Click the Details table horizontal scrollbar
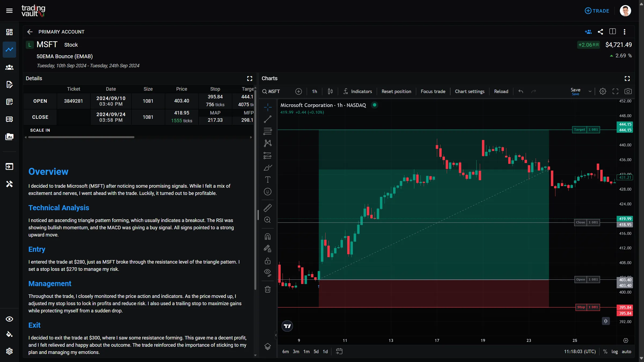644x362 pixels. click(x=81, y=137)
